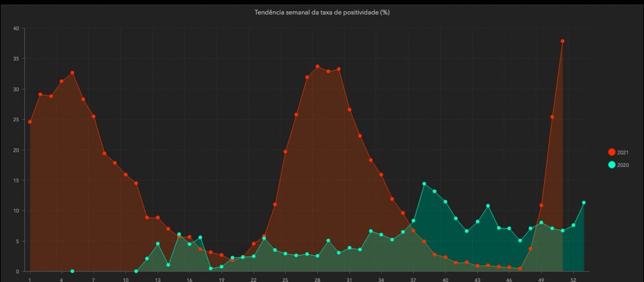
Task: Toggle the 2020 series legend label
Action: [623, 165]
